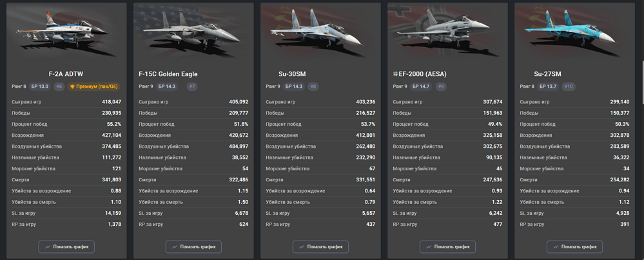
Task: Show the graph for F-15C Golden Eagle
Action: (x=193, y=247)
